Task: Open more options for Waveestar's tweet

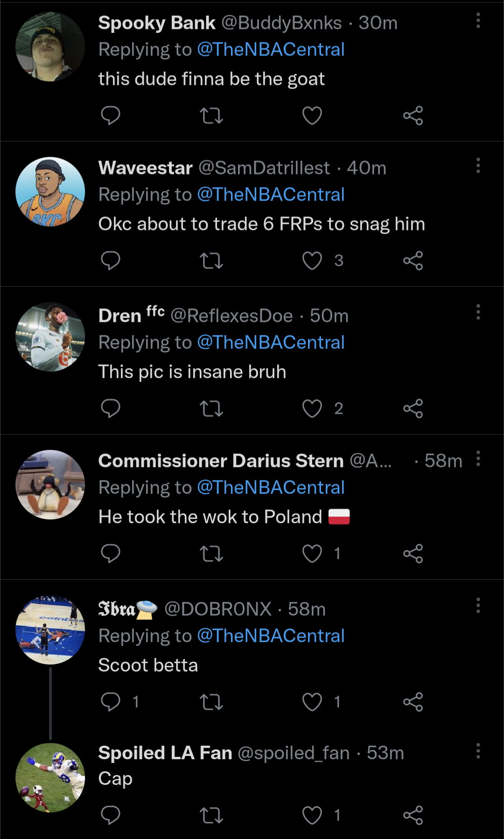Action: (478, 166)
